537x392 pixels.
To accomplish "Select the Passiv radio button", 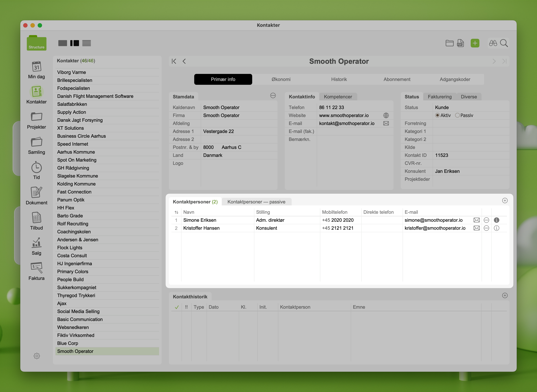I will (457, 116).
